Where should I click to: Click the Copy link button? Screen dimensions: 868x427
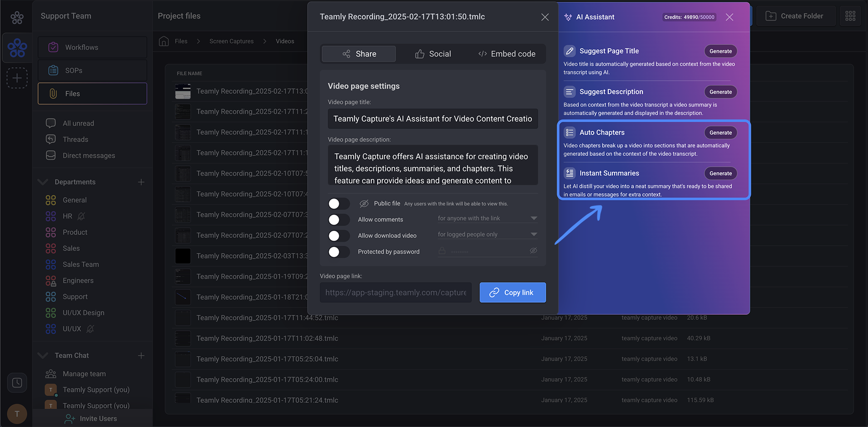[x=513, y=293]
